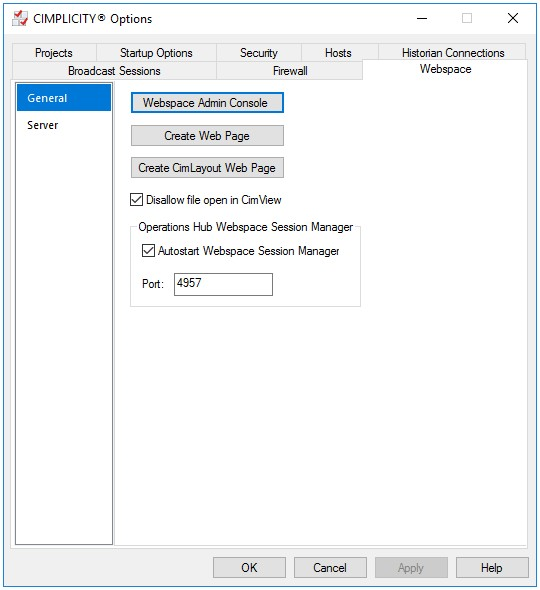
Task: Click Create CimLayout Web Page button
Action: pos(207,167)
